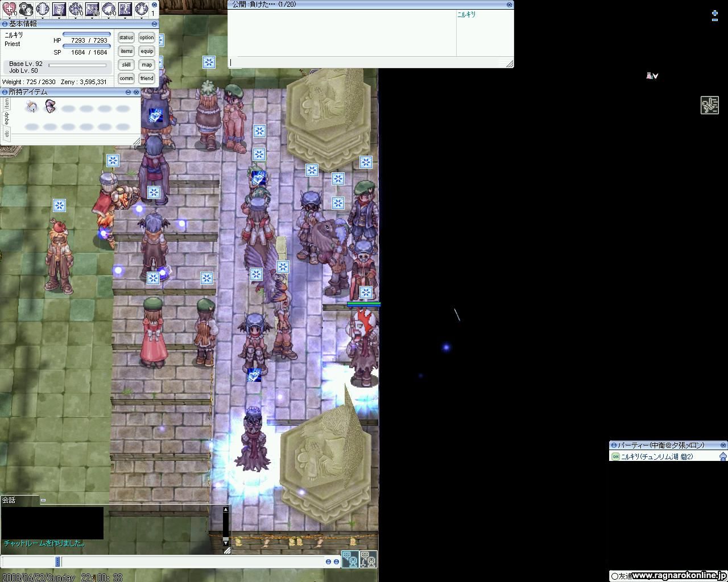
Task: Click the chat room window resize grip
Action: [510, 64]
